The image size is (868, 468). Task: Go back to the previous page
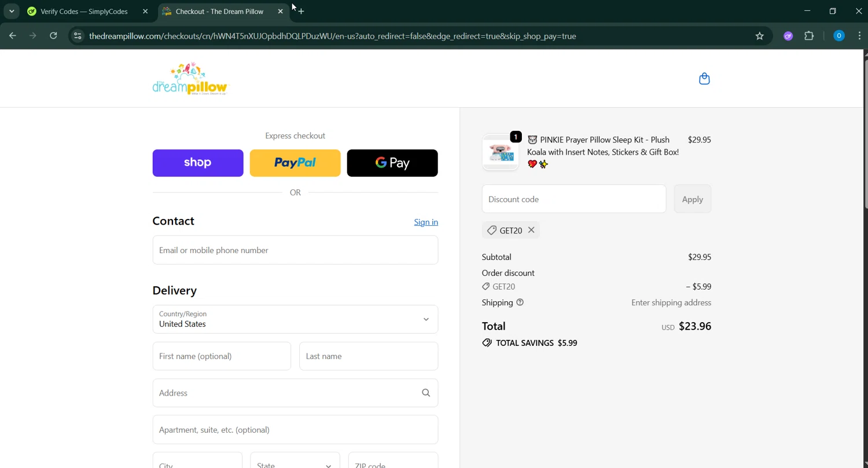(x=13, y=36)
